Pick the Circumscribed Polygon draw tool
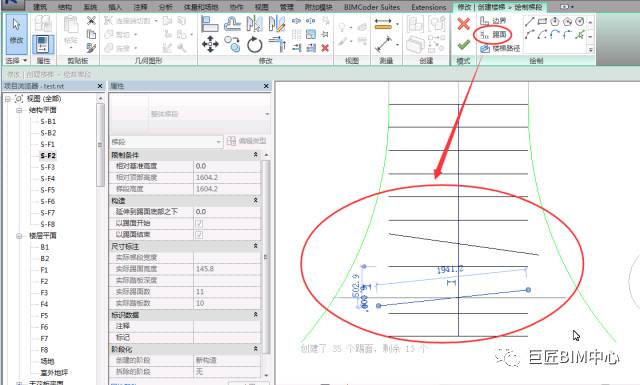This screenshot has width=640, height=385. [567, 22]
